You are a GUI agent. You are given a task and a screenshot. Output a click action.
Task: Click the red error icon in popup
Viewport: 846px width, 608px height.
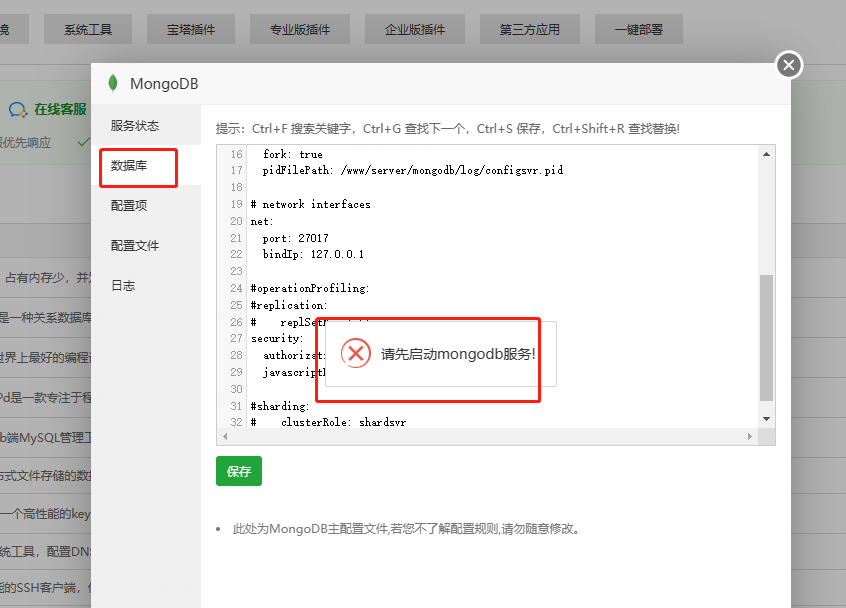(356, 353)
